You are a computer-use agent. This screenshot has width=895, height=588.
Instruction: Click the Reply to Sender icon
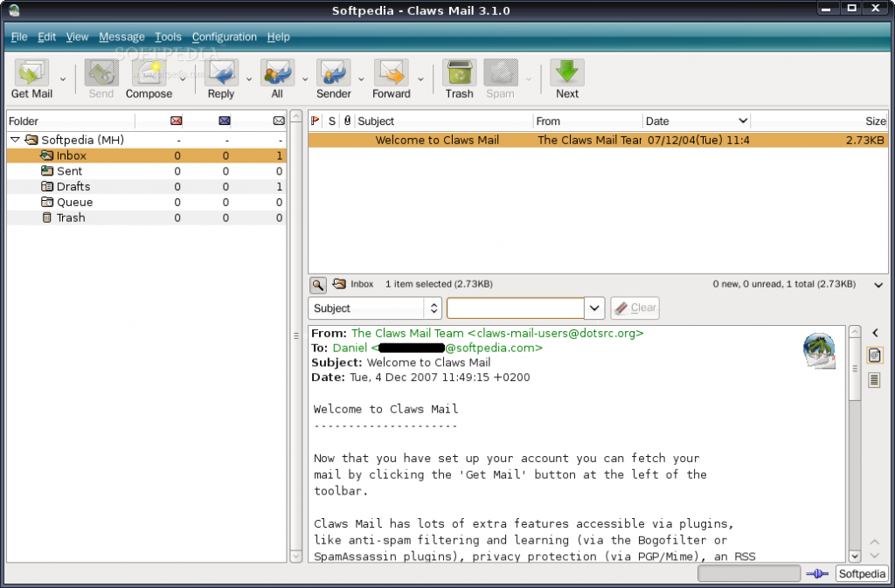tap(333, 73)
